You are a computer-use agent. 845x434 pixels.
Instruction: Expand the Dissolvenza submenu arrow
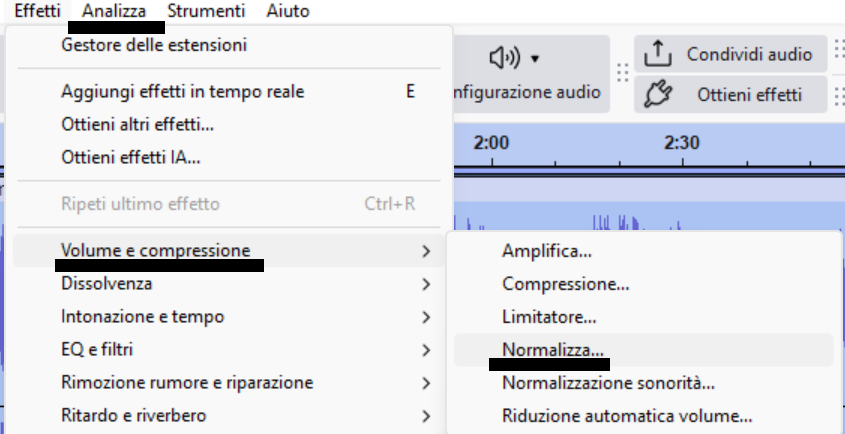point(426,284)
